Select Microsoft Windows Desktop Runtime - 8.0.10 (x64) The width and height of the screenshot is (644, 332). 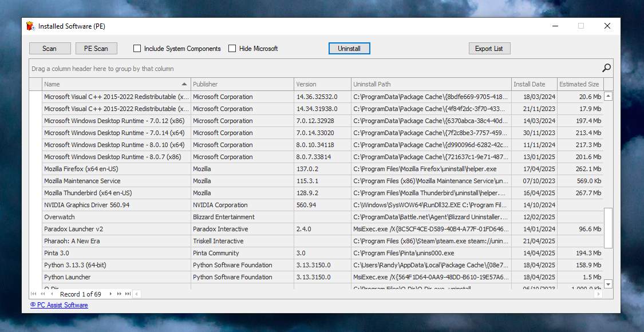(323, 145)
